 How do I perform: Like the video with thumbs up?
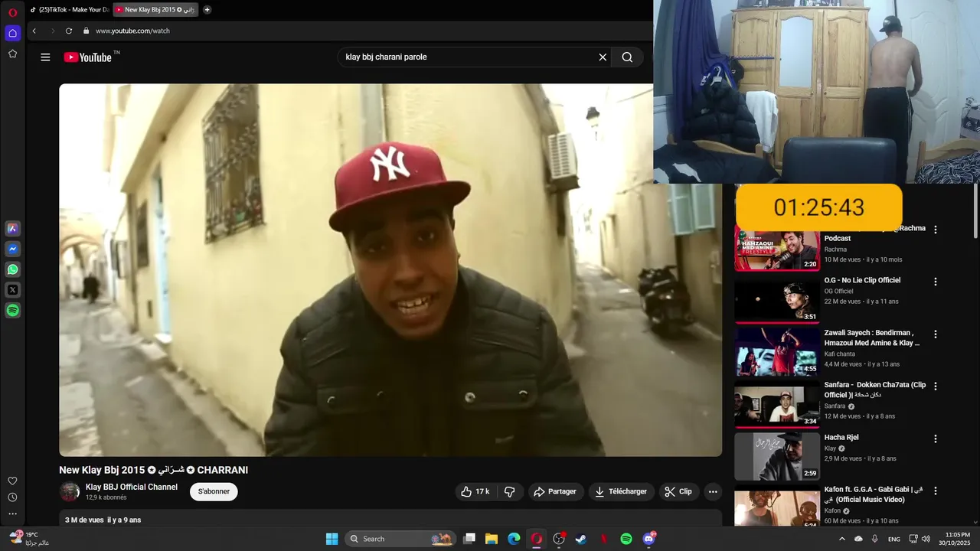coord(475,491)
